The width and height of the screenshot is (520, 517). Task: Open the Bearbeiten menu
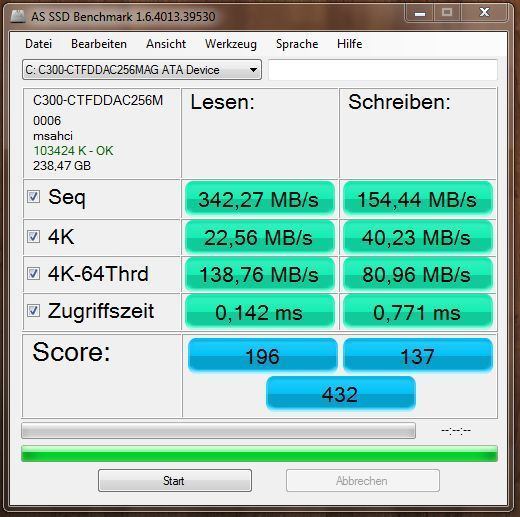pyautogui.click(x=99, y=44)
